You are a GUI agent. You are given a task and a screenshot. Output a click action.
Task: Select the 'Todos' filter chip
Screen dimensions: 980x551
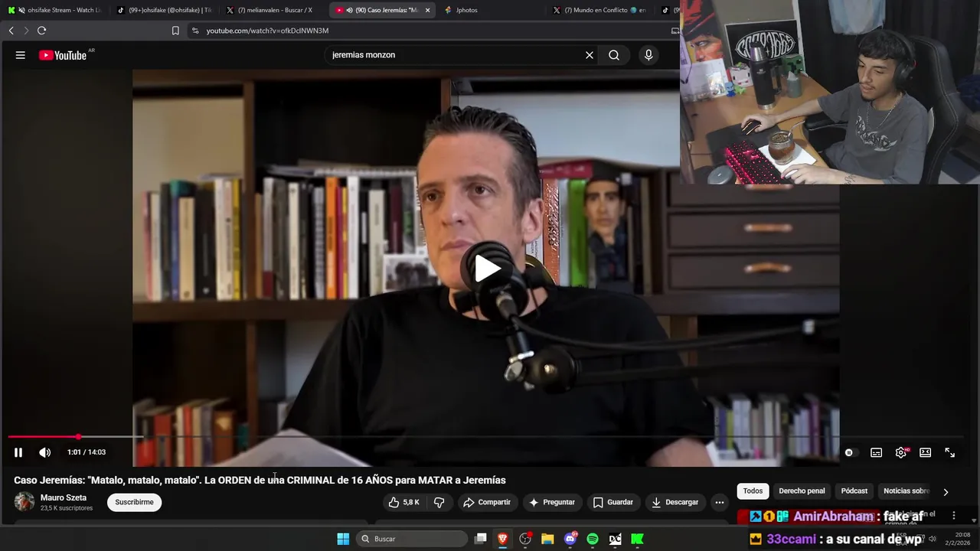[753, 491]
